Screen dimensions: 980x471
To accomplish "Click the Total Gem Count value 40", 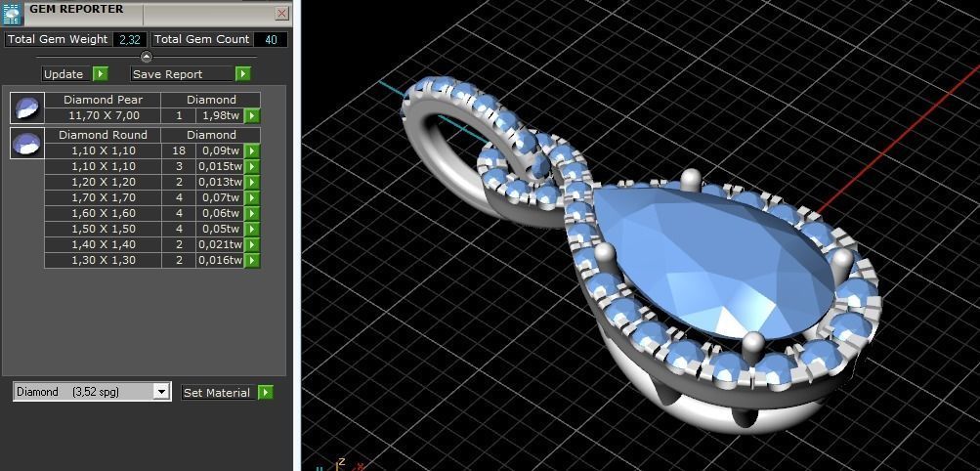I will coord(271,39).
